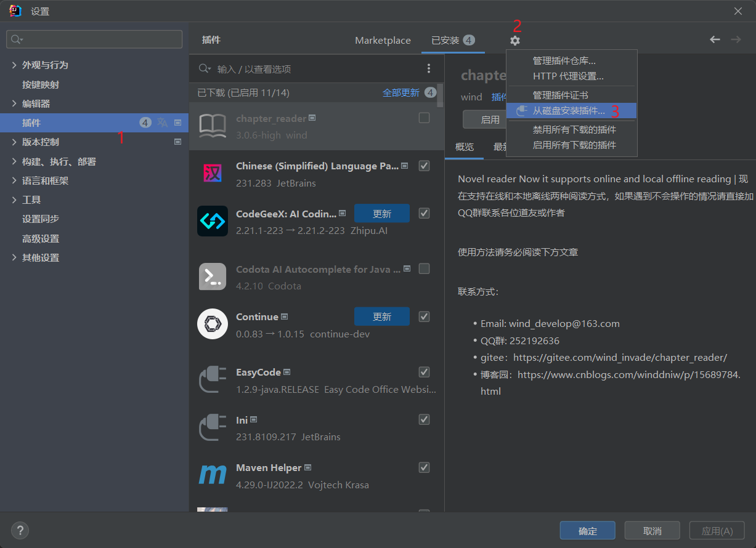Expand the 外观与行为 tree node
Screen dimensions: 756x548
(x=14, y=65)
